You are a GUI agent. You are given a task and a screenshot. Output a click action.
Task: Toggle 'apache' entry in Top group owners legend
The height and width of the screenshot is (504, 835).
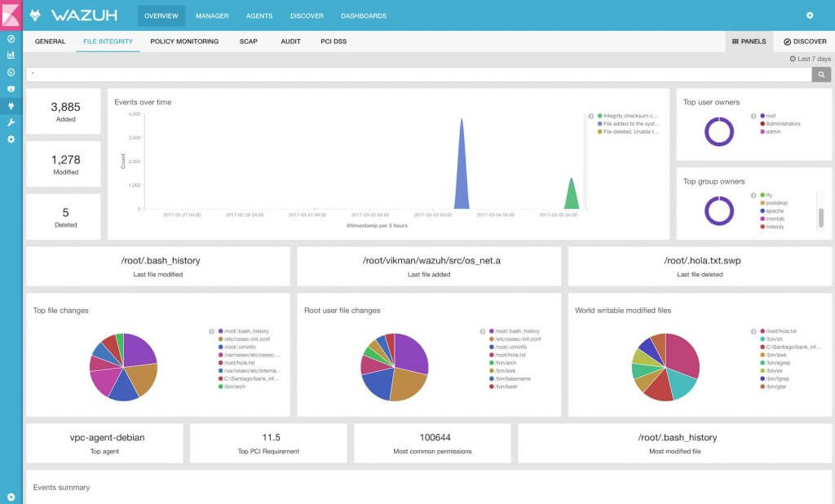(774, 210)
